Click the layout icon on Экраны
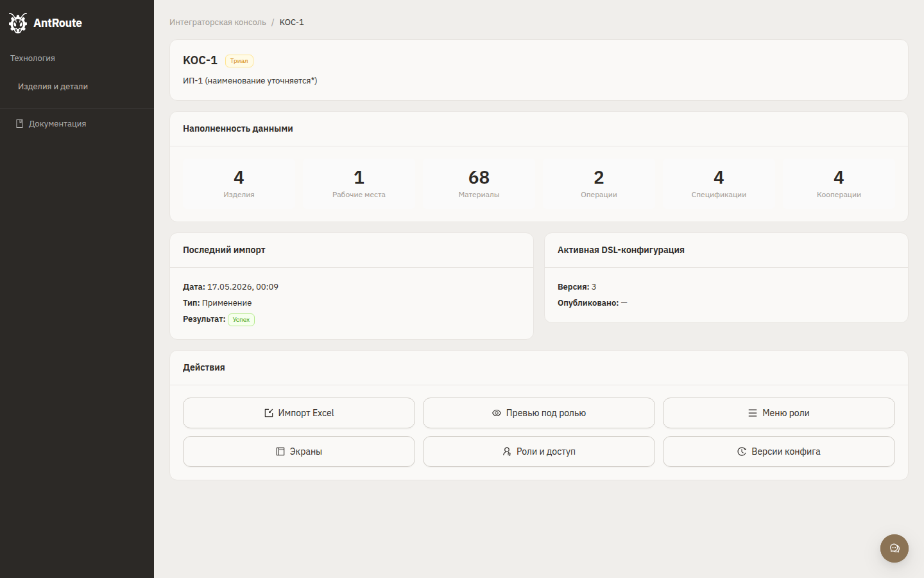 pyautogui.click(x=280, y=451)
